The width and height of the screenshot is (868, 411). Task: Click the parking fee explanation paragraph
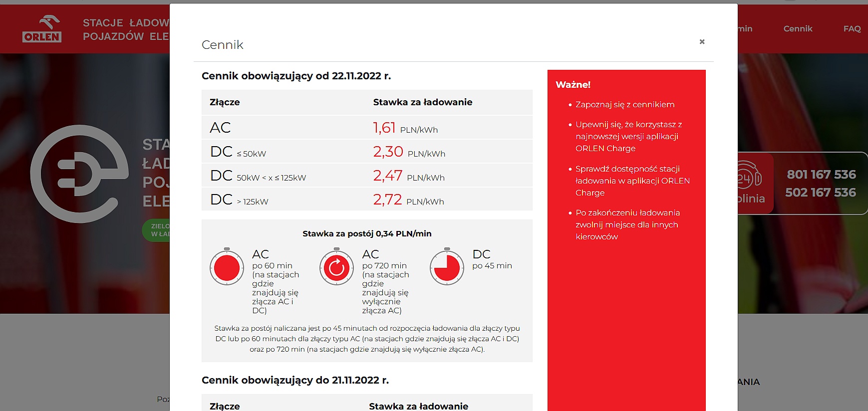click(367, 339)
